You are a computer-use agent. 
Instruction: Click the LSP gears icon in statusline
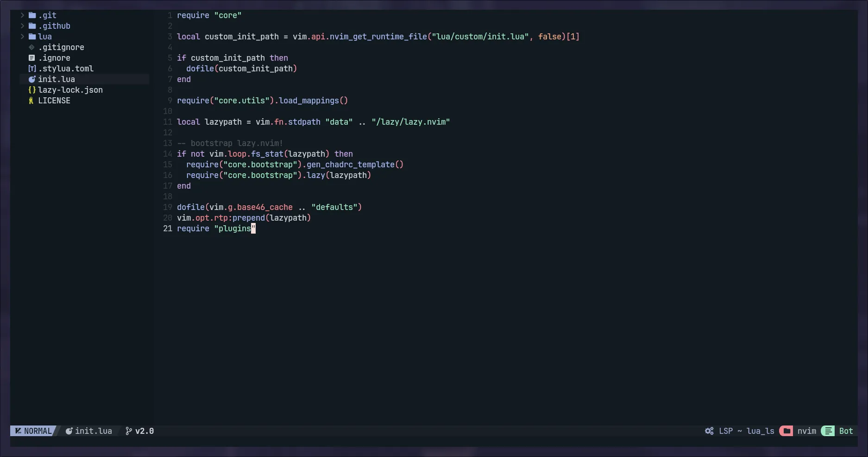point(709,431)
